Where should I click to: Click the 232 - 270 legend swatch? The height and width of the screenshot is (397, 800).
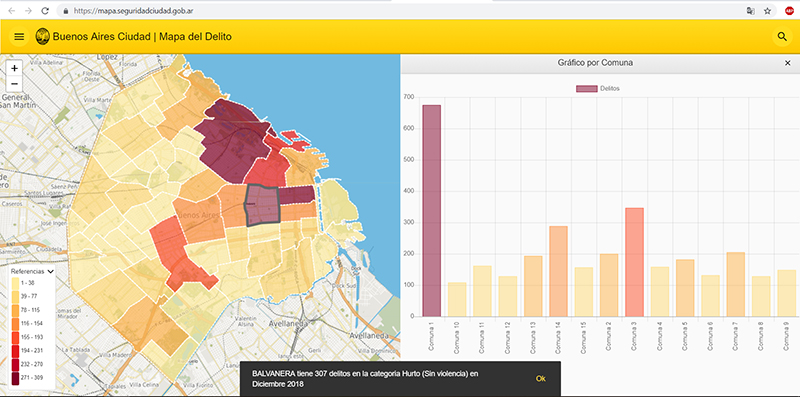[x=15, y=365]
